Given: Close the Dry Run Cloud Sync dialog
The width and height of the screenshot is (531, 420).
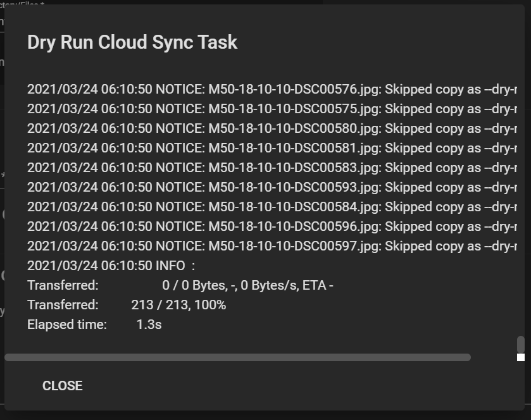Looking at the screenshot, I should 62,385.
